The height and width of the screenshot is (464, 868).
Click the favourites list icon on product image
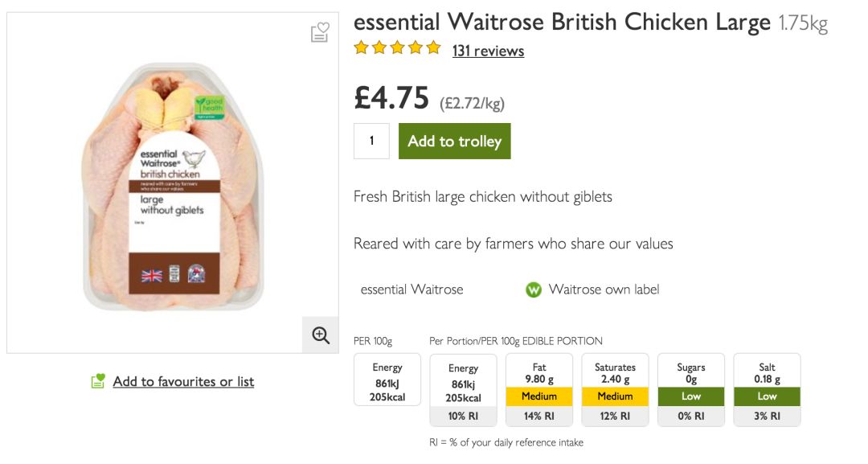click(320, 33)
